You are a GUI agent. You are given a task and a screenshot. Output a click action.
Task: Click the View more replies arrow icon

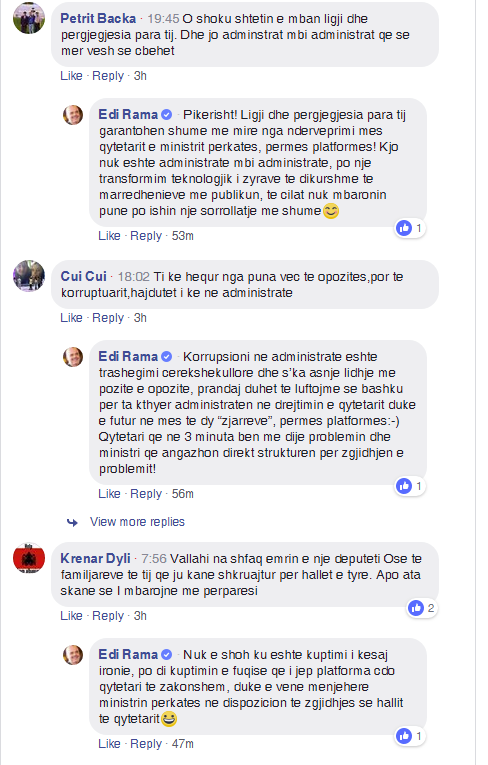pyautogui.click(x=72, y=523)
